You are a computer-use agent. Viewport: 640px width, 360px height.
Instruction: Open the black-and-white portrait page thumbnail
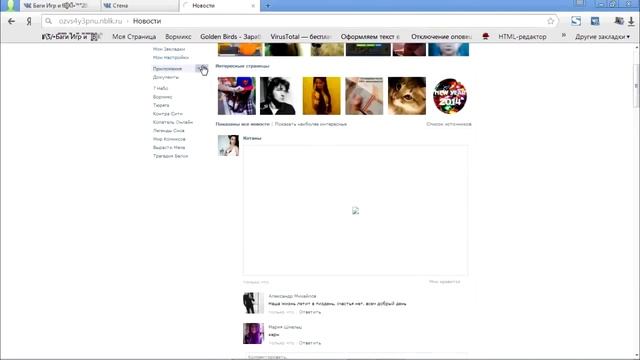pos(279,96)
